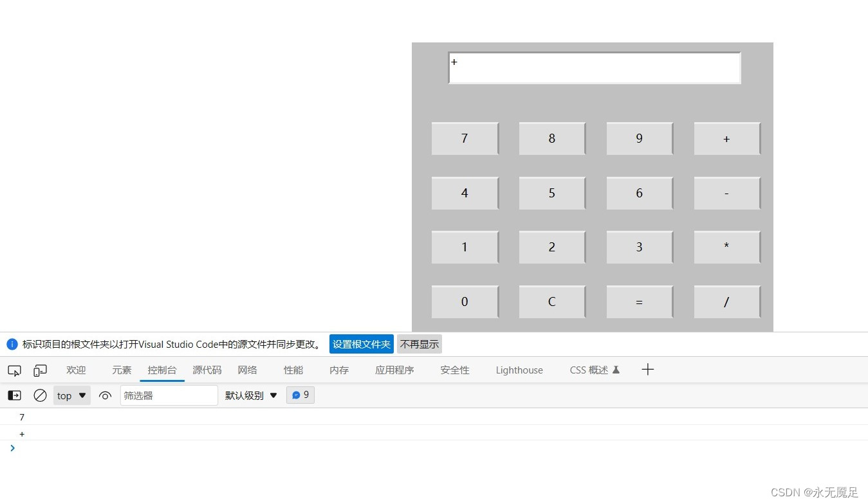Tap the divide operator key
The height and width of the screenshot is (504, 868).
(728, 302)
